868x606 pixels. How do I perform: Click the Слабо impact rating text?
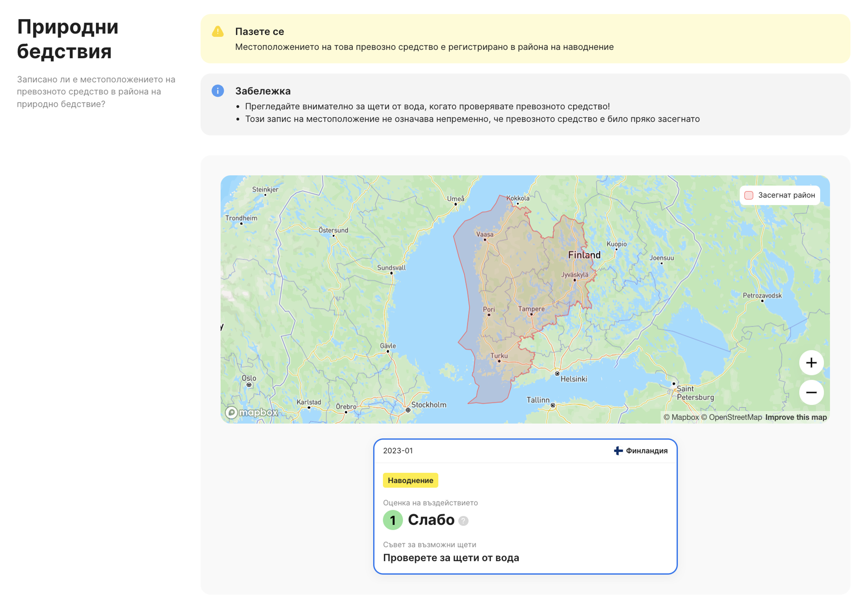[x=431, y=520]
